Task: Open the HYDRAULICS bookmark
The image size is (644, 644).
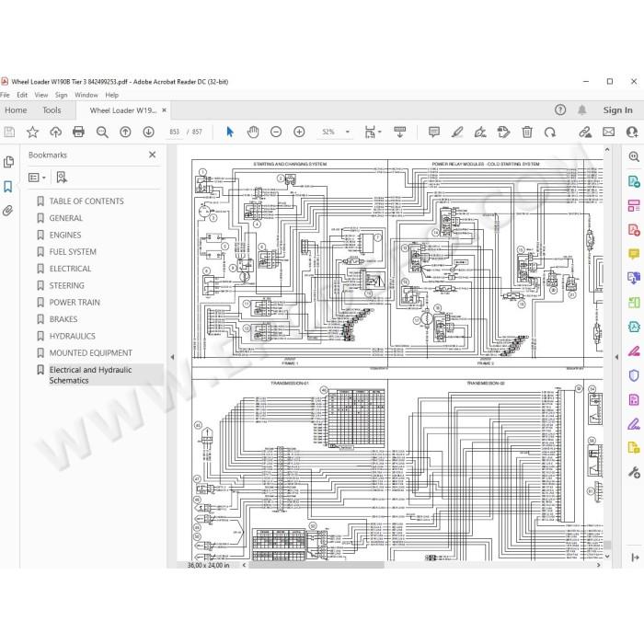Action: tap(73, 336)
